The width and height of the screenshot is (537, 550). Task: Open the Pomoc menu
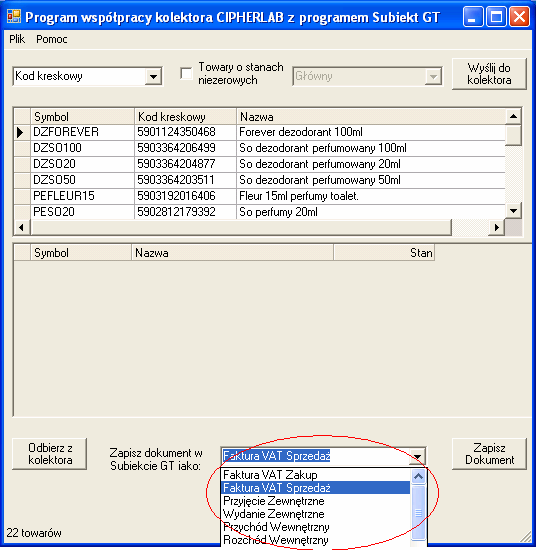click(52, 39)
